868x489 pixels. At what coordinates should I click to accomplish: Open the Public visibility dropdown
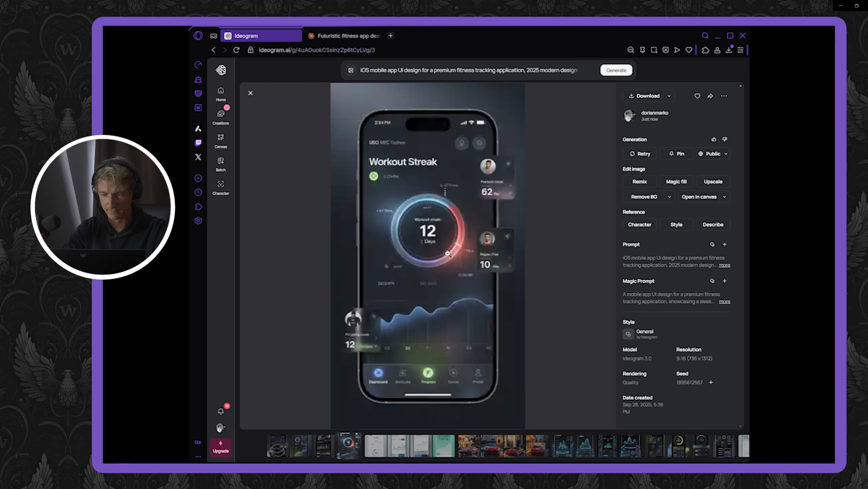tap(713, 154)
